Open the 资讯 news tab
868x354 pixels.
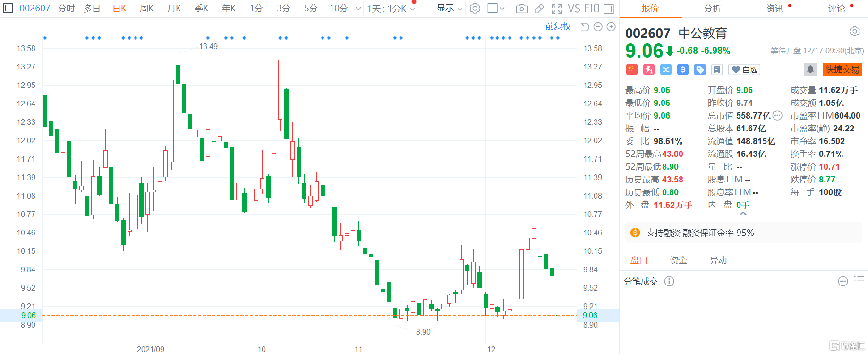775,9
